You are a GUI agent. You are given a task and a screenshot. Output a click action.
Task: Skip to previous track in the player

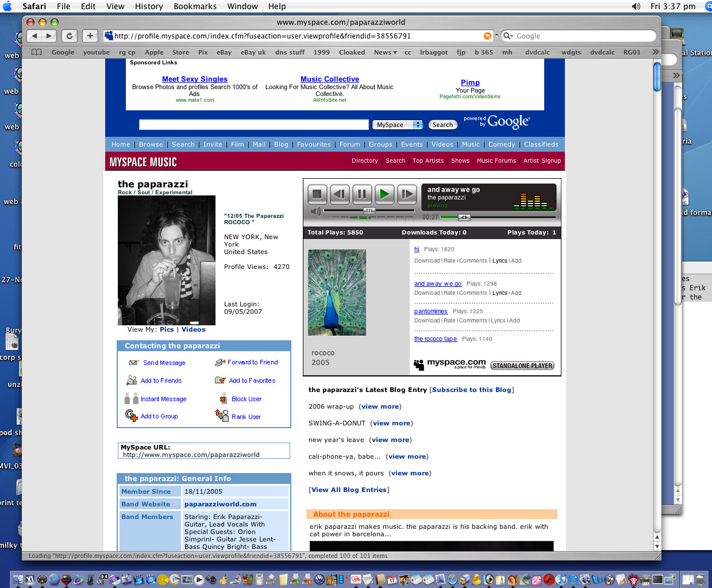point(340,194)
